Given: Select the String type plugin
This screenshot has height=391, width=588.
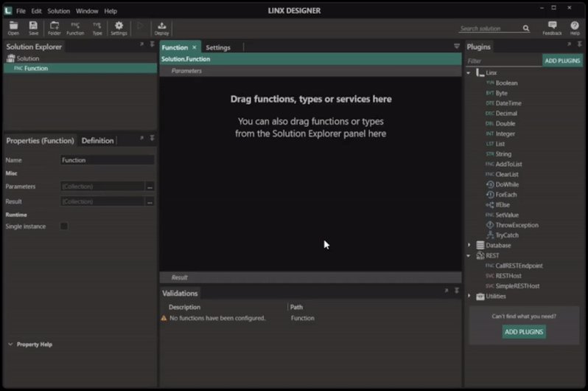Looking at the screenshot, I should click(499, 154).
